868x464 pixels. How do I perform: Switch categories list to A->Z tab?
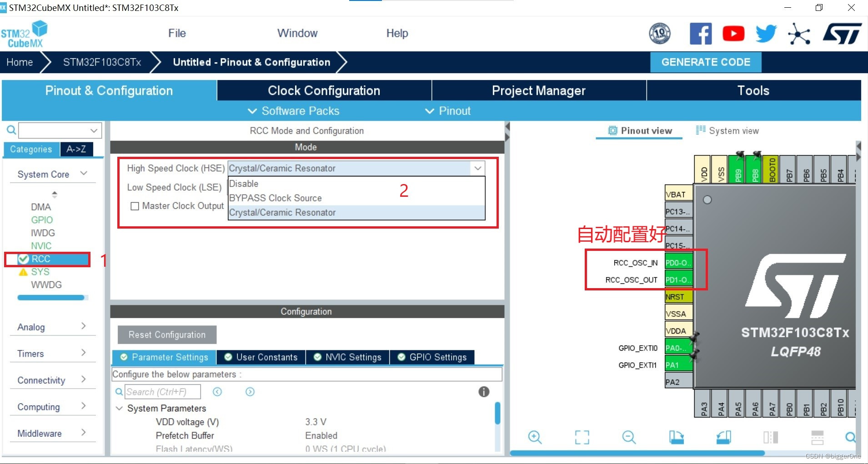[x=76, y=149]
